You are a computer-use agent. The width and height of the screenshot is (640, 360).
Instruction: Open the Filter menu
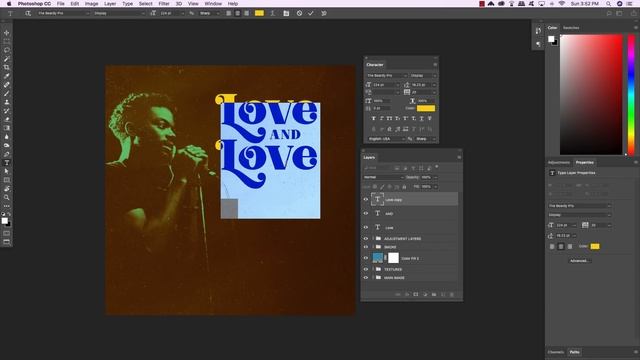pyautogui.click(x=164, y=4)
